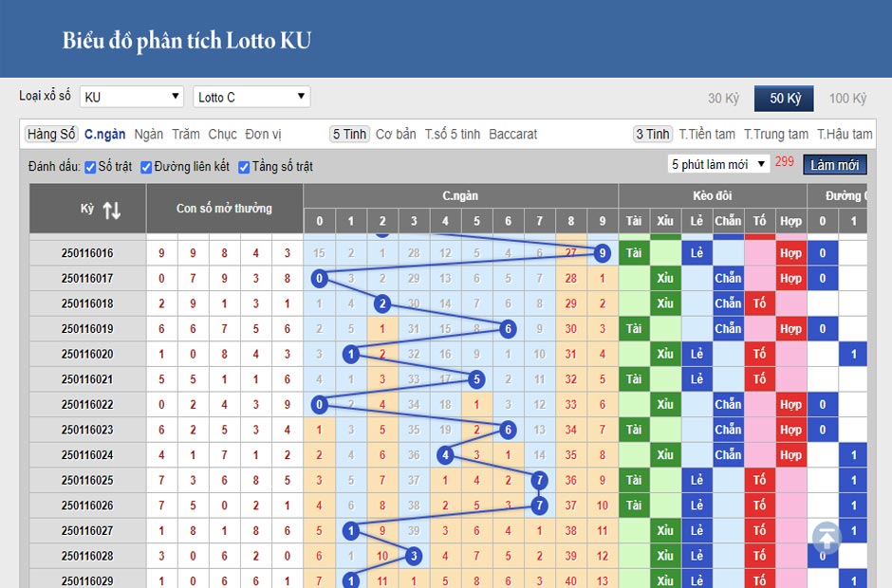892x588 pixels.
Task: Click circled 0 marker in row 250116017
Action: coord(319,278)
